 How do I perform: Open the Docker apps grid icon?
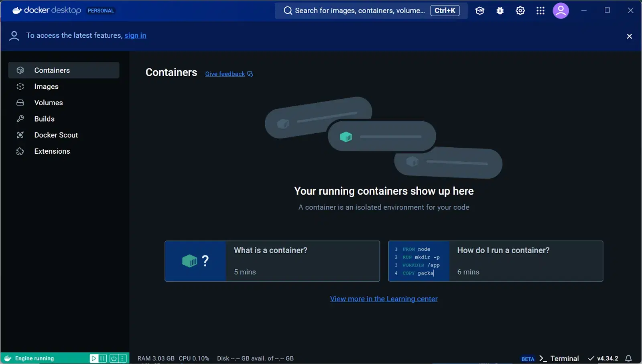point(540,11)
